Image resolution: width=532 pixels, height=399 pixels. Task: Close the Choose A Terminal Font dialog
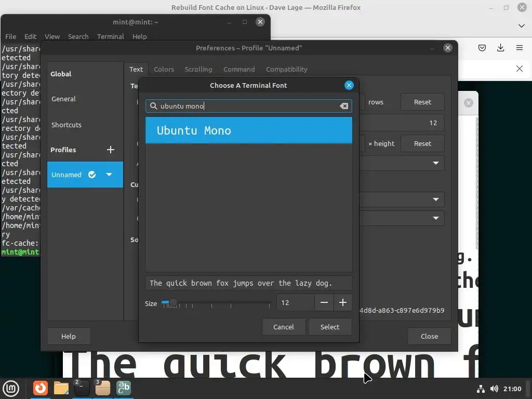349,85
